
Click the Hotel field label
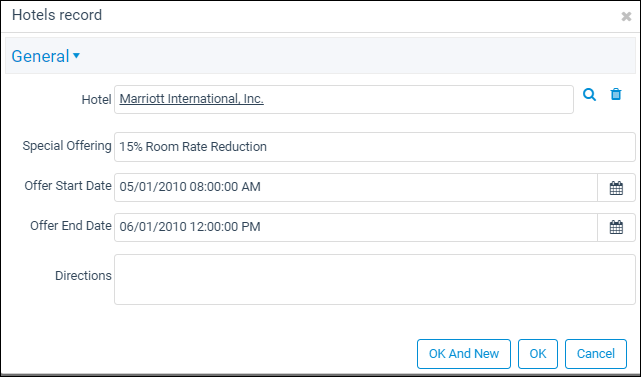pos(96,99)
